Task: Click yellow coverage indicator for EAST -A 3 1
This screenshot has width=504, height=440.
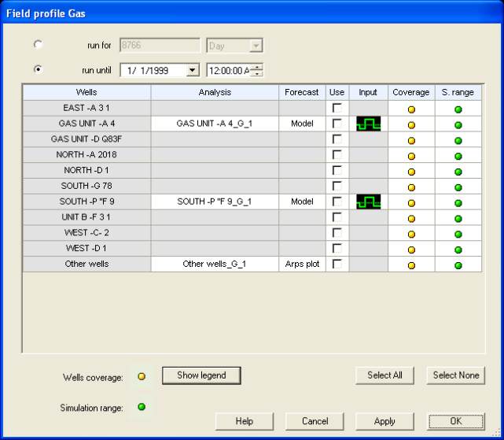Action: point(411,109)
